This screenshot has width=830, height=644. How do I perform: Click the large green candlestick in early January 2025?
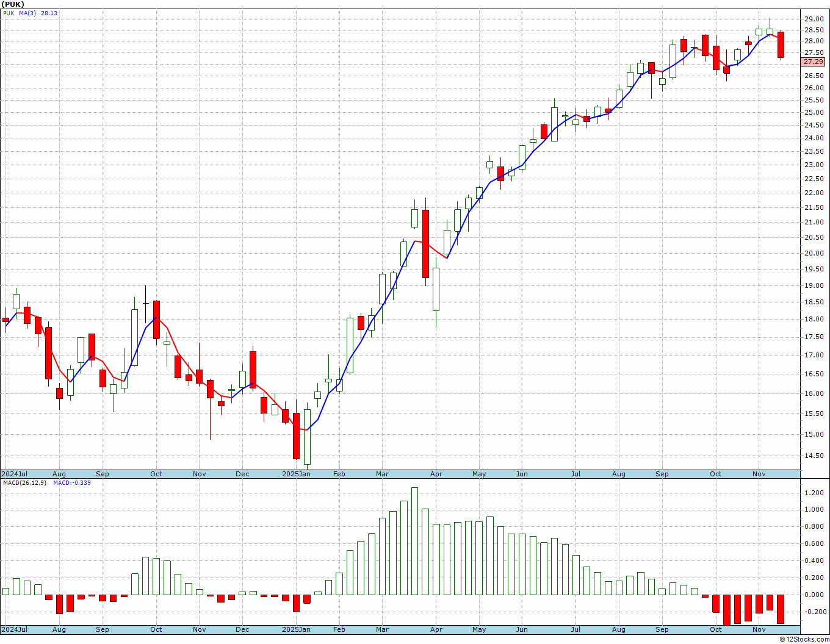pyautogui.click(x=307, y=437)
